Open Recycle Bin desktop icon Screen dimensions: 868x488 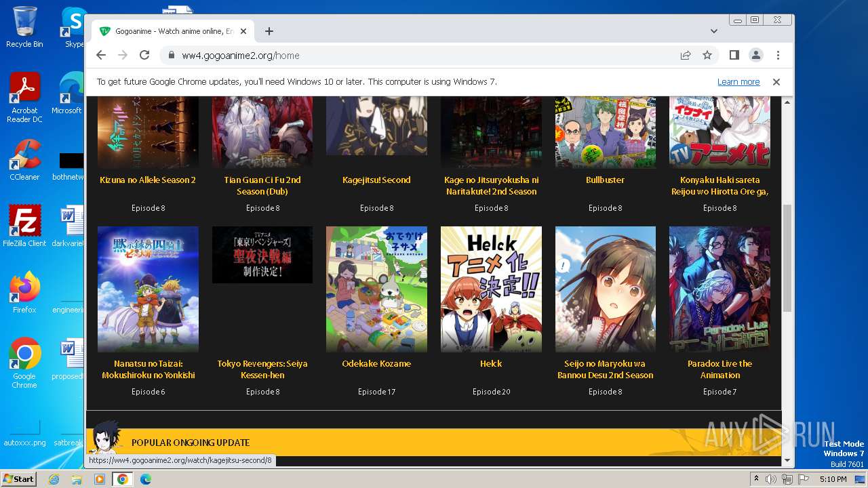click(24, 27)
